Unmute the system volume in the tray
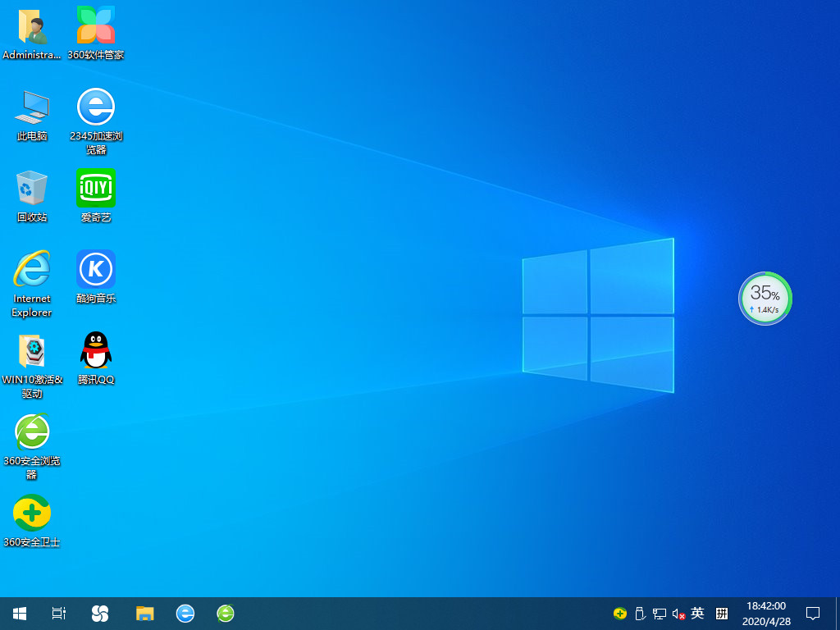The width and height of the screenshot is (840, 630). [678, 613]
